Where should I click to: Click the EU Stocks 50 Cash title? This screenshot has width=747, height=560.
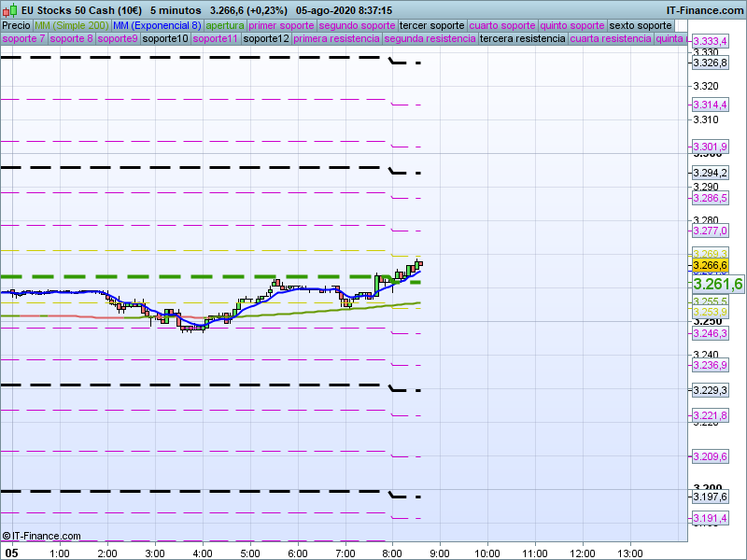click(x=82, y=9)
